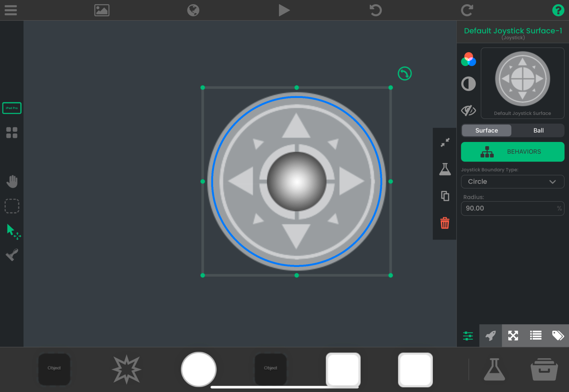Image resolution: width=569 pixels, height=392 pixels.
Task: Open the RGB color picker
Action: coord(468,60)
